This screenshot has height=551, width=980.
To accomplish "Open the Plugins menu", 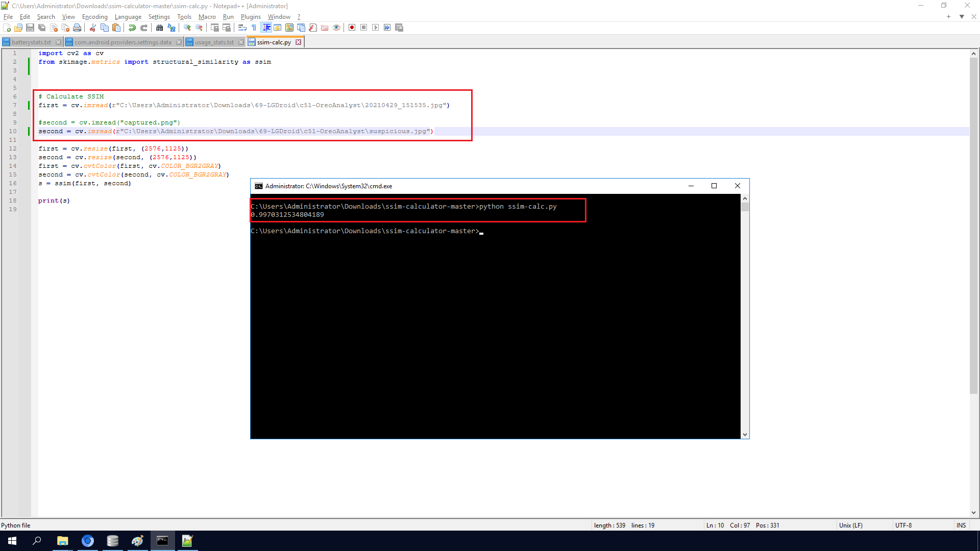I will (251, 17).
